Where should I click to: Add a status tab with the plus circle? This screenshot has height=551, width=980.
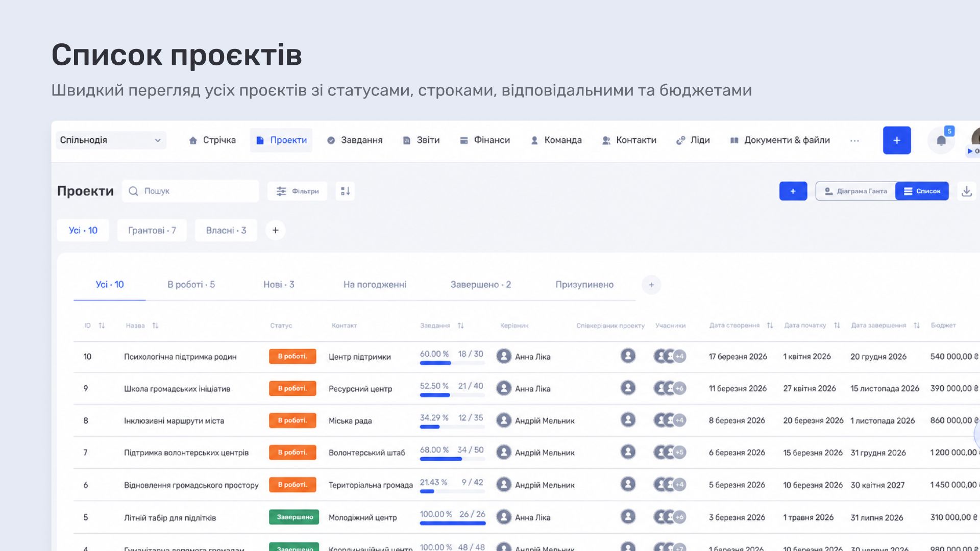[x=651, y=285]
